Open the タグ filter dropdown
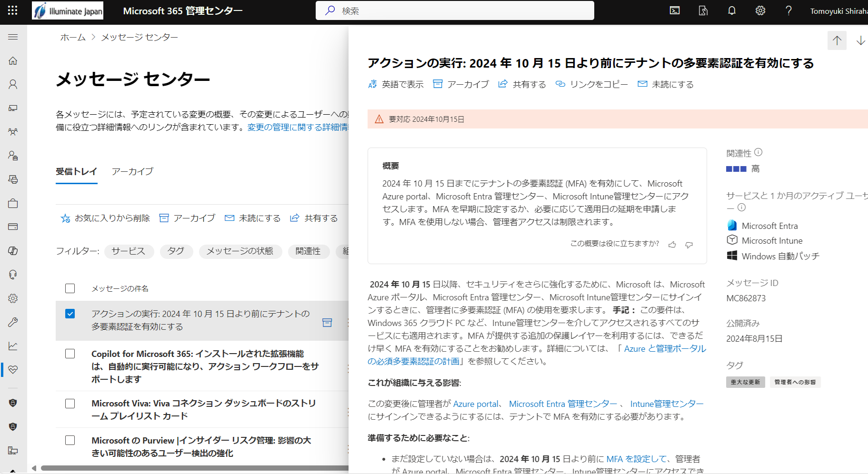Screen dimensions: 868x474 tap(176, 251)
